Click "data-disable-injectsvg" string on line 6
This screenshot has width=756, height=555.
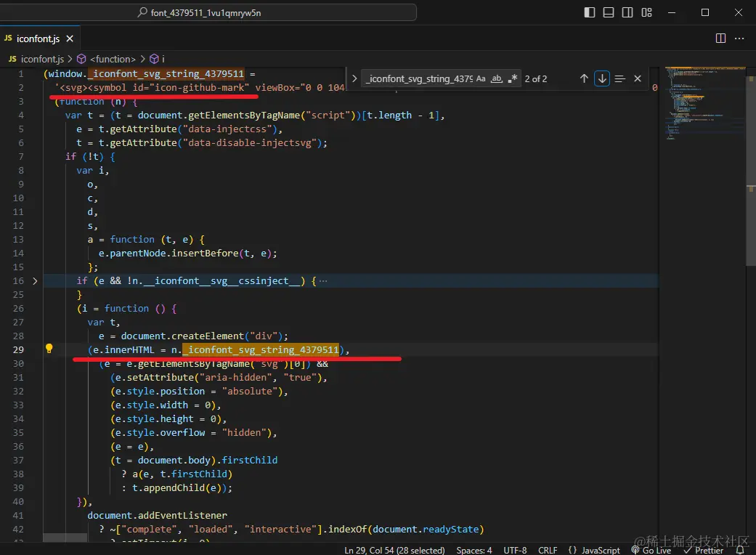[x=249, y=142]
